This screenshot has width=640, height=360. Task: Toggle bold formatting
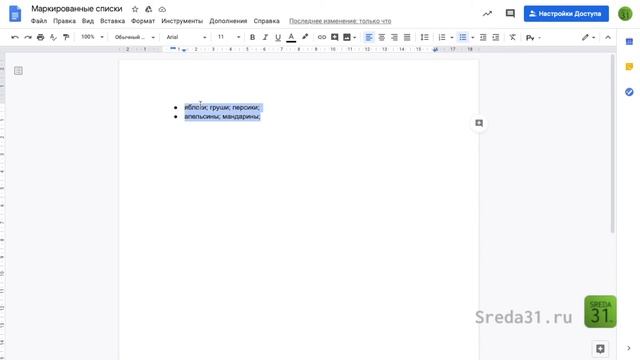(252, 37)
